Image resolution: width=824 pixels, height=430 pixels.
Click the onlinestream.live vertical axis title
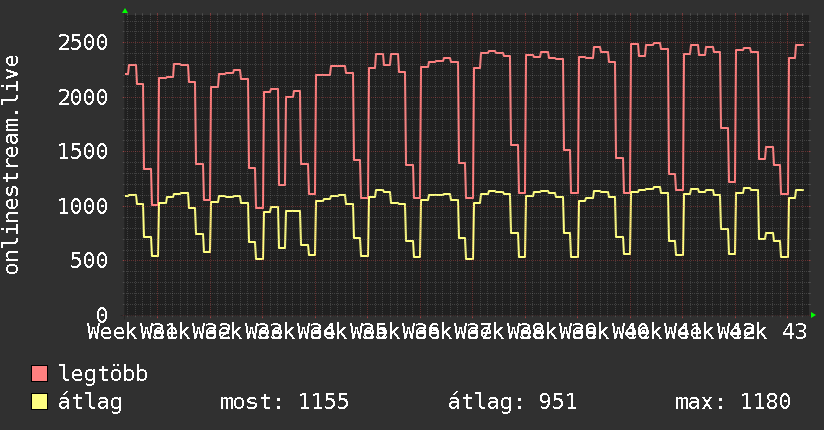click(x=11, y=165)
